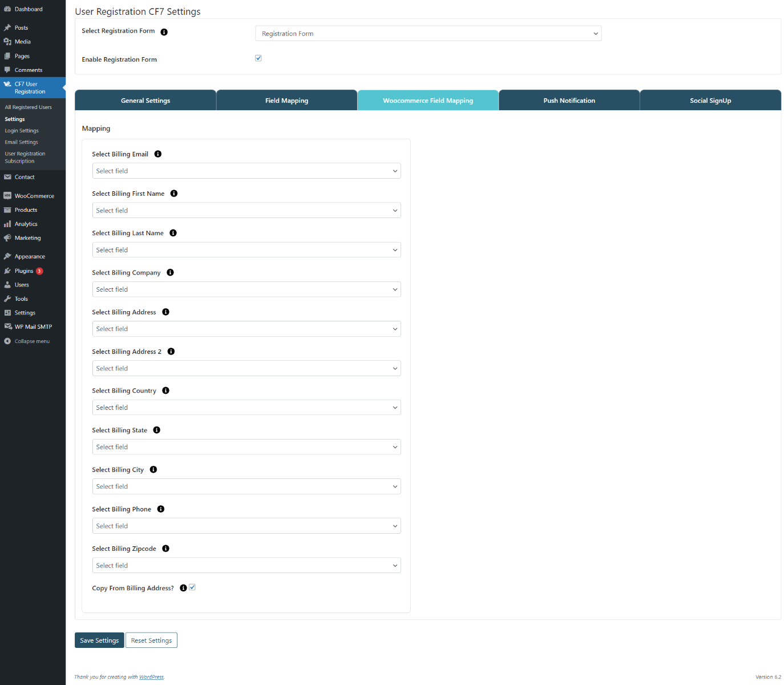
Task: Open the WordPress link in footer
Action: coord(151,677)
